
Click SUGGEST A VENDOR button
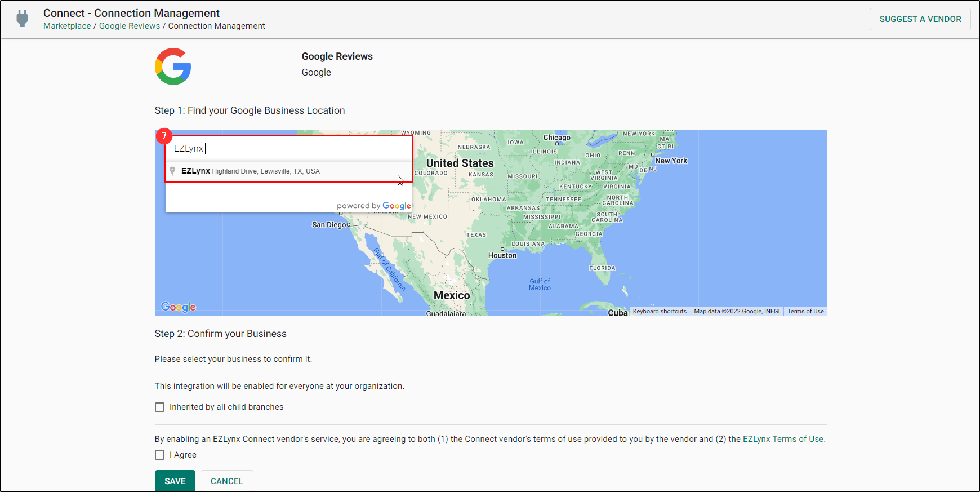(920, 19)
